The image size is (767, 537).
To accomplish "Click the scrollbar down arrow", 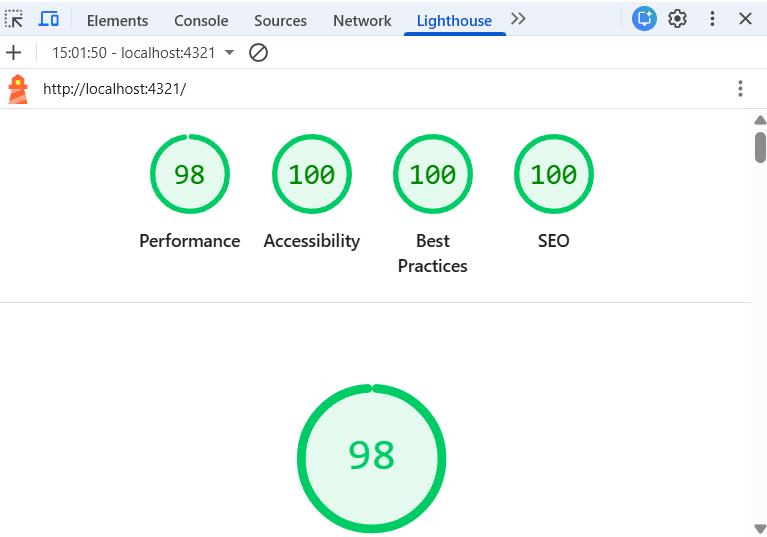I will (x=760, y=529).
